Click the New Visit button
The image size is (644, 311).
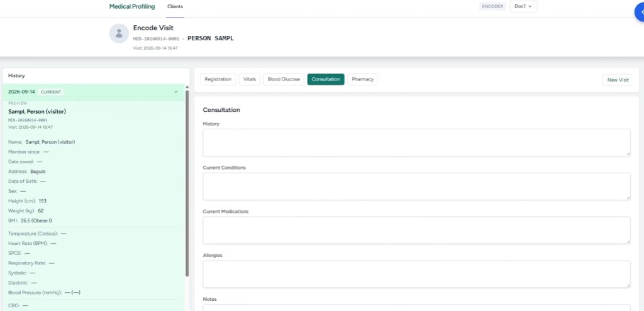(x=618, y=80)
